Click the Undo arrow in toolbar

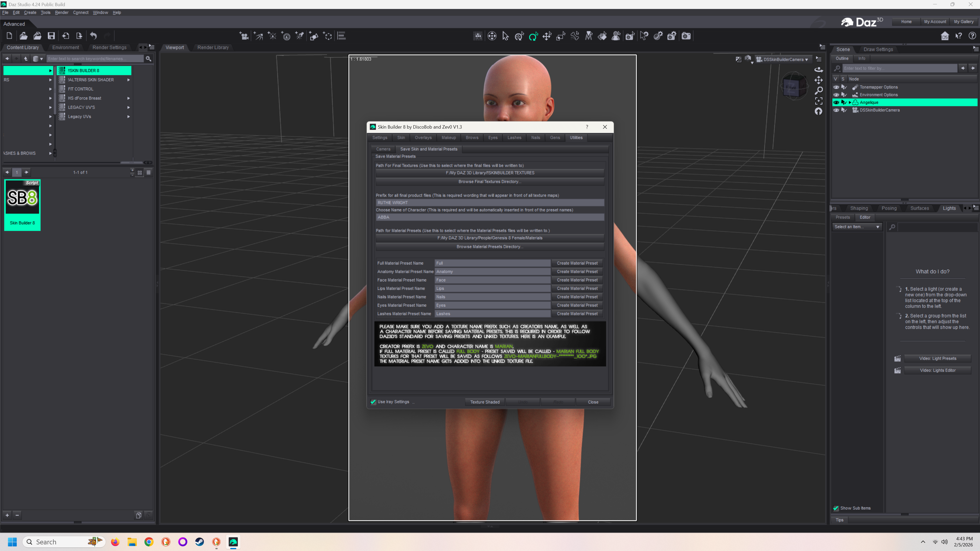pos(93,36)
